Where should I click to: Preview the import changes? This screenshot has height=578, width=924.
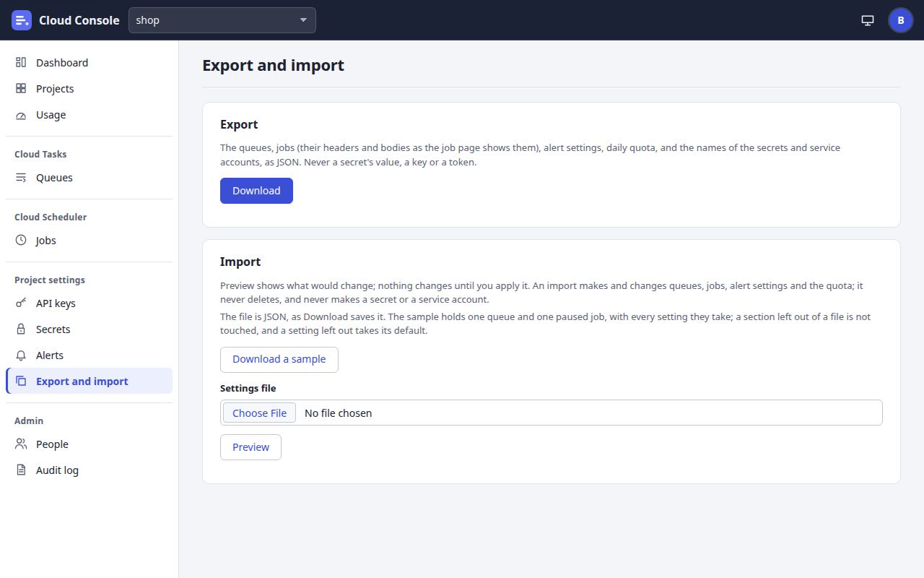[x=250, y=447]
